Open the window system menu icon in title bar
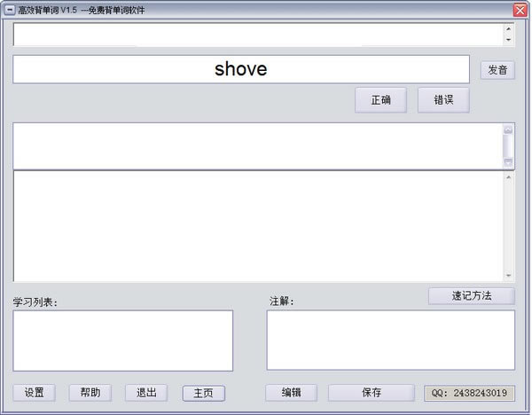The image size is (532, 415). click(9, 9)
